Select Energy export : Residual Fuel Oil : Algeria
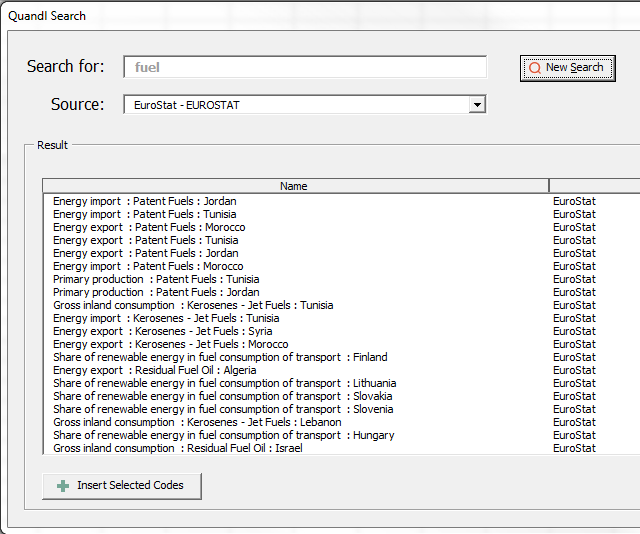This screenshot has width=640, height=534. tap(155, 371)
